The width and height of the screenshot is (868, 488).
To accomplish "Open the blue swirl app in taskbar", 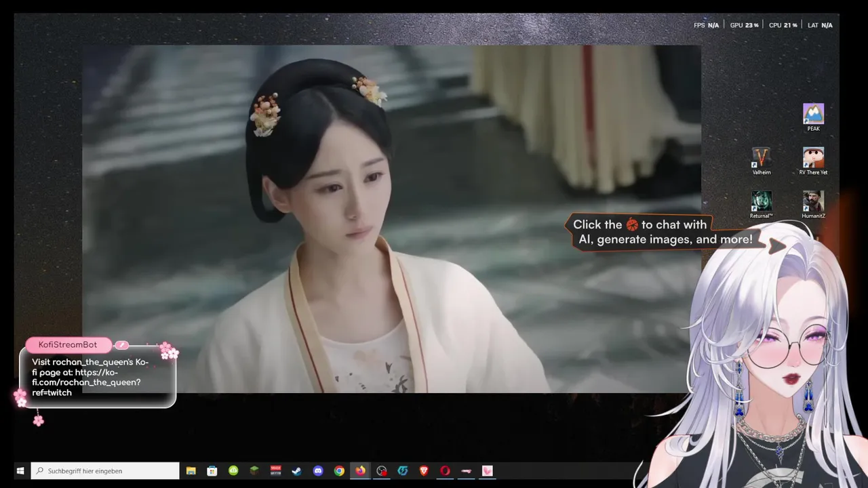I will [403, 470].
